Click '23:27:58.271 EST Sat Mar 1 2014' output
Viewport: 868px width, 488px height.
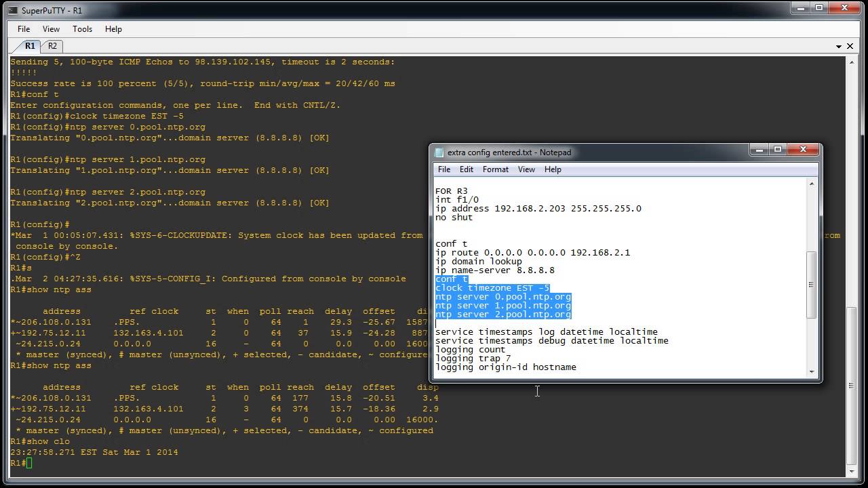(94, 452)
